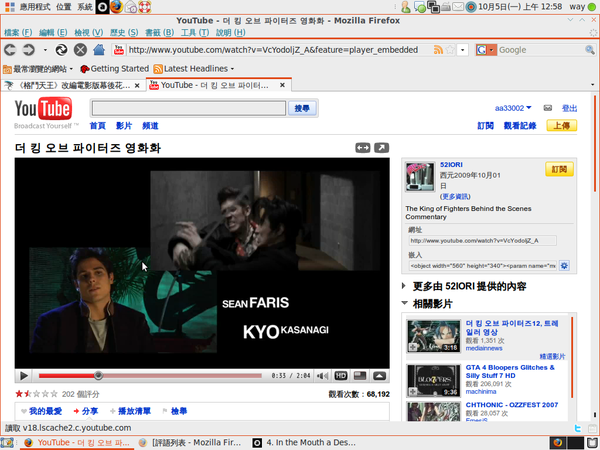
Task: Go back with the Firefox back arrow
Action: point(10,50)
